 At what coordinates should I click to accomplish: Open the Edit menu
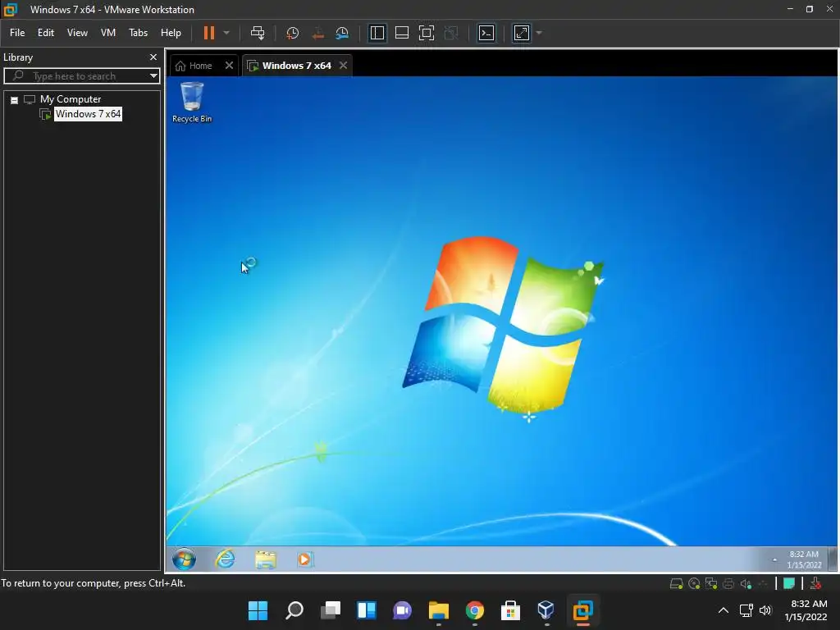[46, 33]
